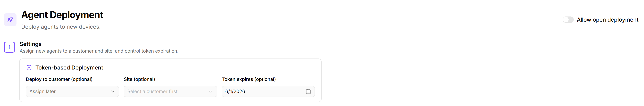Open the calendar picker icon
644x106 pixels.
tap(308, 91)
